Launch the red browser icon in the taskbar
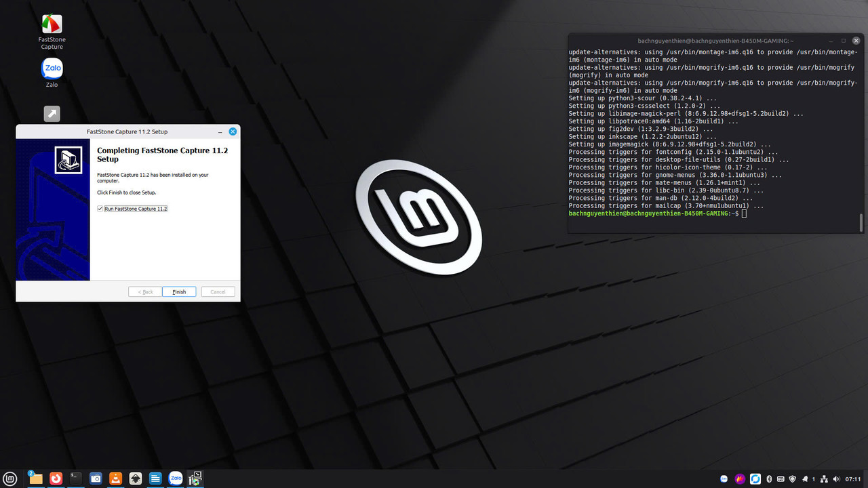This screenshot has height=488, width=868. coord(56,479)
